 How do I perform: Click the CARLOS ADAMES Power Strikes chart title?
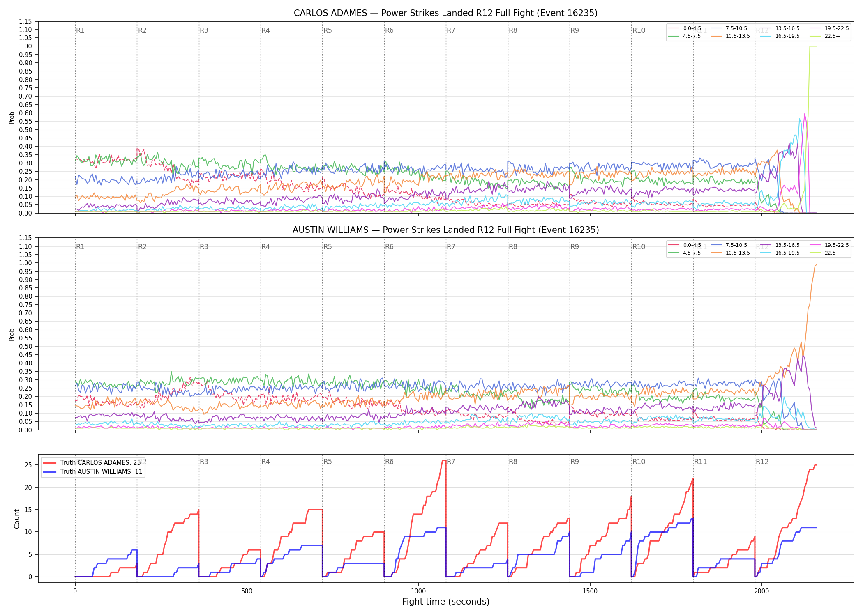[x=445, y=13]
